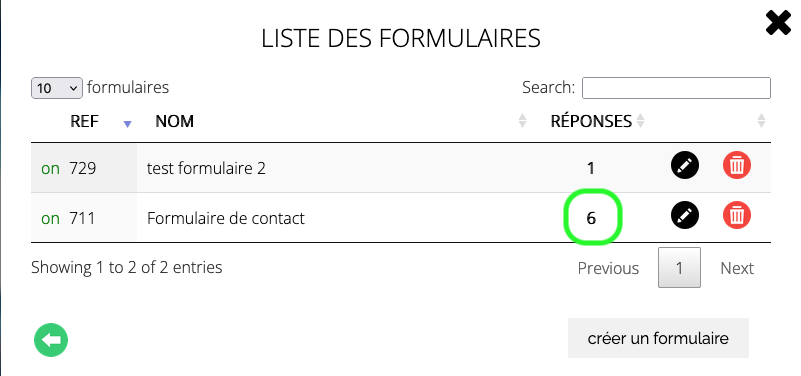
Task: Delete test formulaire 2 using trash icon
Action: [x=737, y=165]
